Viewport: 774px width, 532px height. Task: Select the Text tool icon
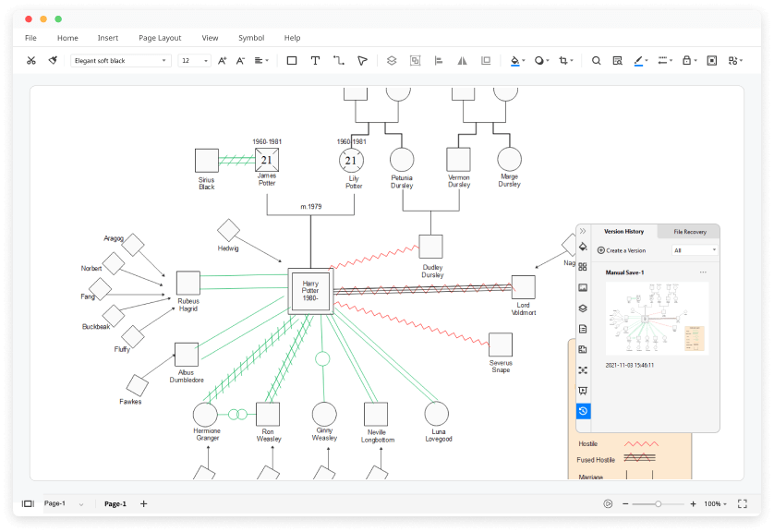click(315, 60)
